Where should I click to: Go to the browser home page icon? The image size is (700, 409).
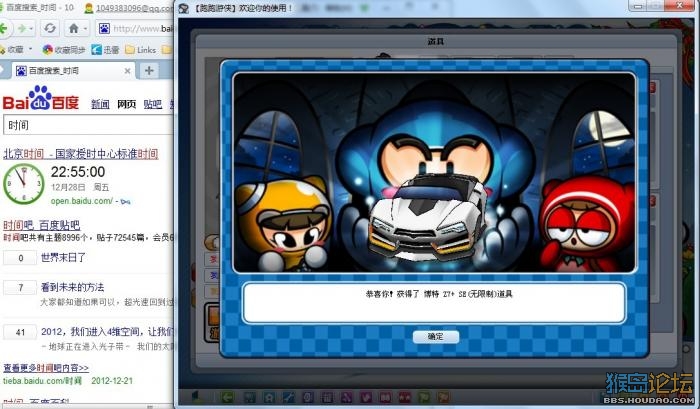click(74, 29)
